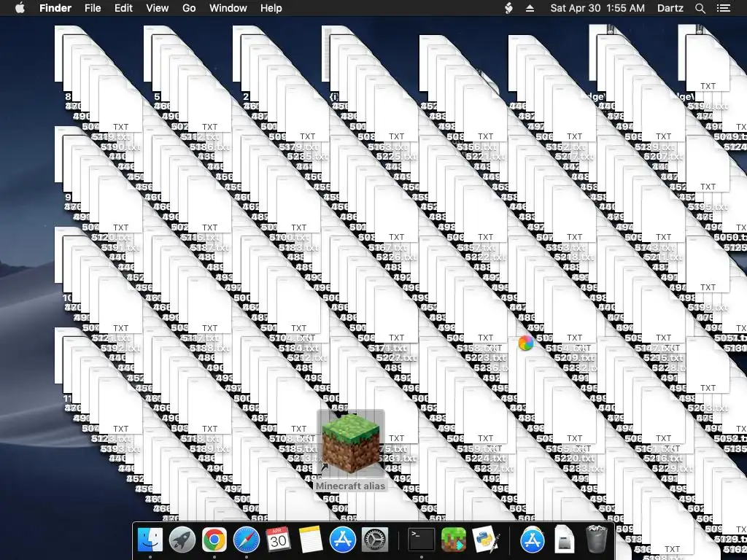747x560 pixels.
Task: Open Finder from the Dock
Action: [x=150, y=540]
